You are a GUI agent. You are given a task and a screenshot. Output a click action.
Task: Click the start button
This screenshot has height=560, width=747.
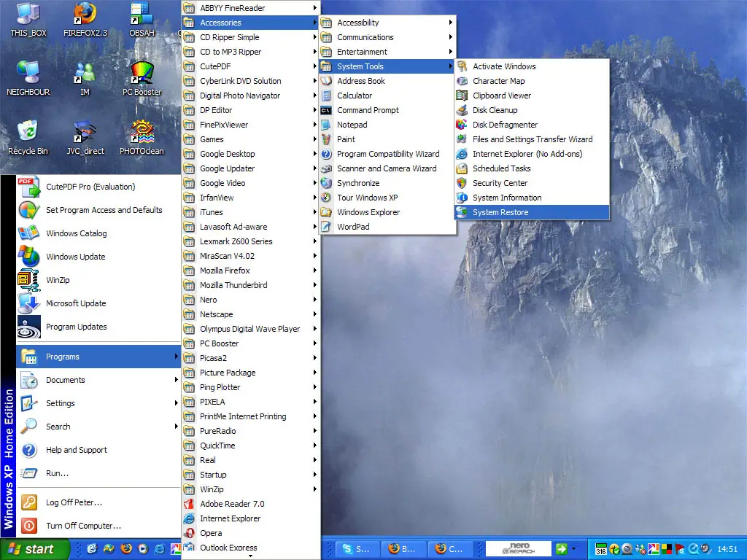[35, 549]
